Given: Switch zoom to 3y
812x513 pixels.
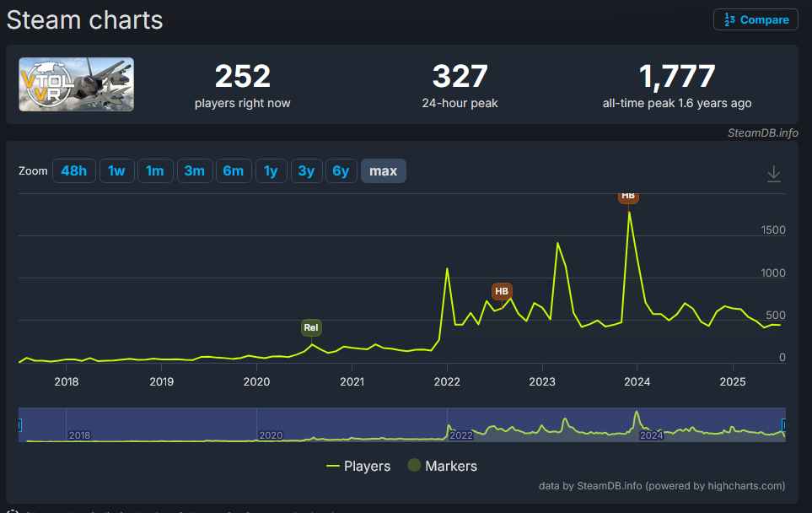Looking at the screenshot, I should (307, 171).
